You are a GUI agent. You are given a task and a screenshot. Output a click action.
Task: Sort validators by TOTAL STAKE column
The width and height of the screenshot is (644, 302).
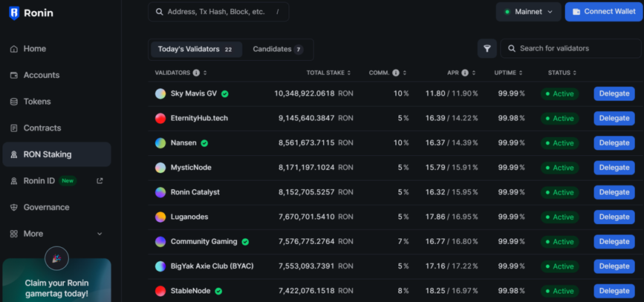click(x=328, y=73)
